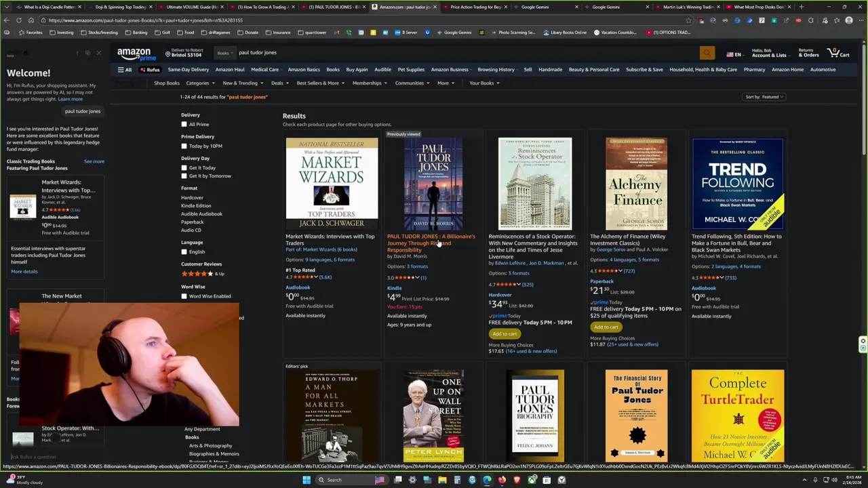
Task: Open the Same-Day Delivery nav link
Action: point(189,70)
